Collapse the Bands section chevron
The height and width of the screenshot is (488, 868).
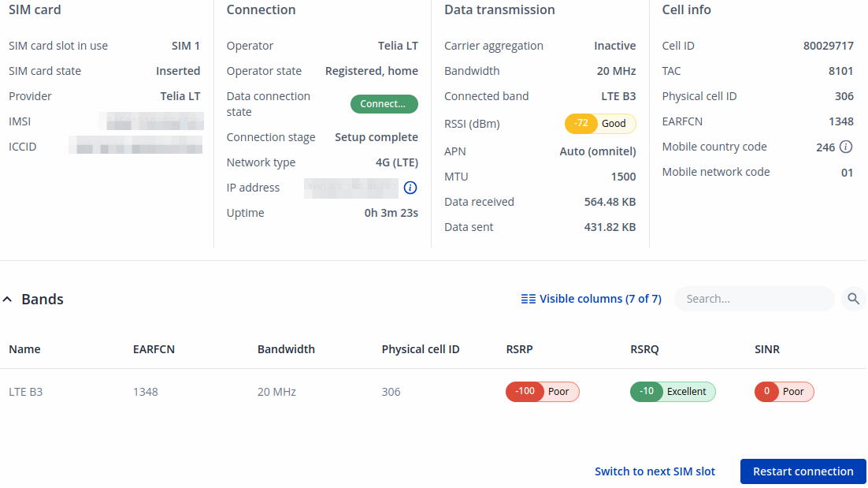coord(8,300)
